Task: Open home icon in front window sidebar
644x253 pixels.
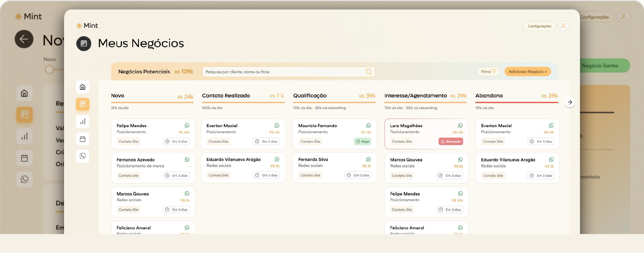Action: click(83, 87)
